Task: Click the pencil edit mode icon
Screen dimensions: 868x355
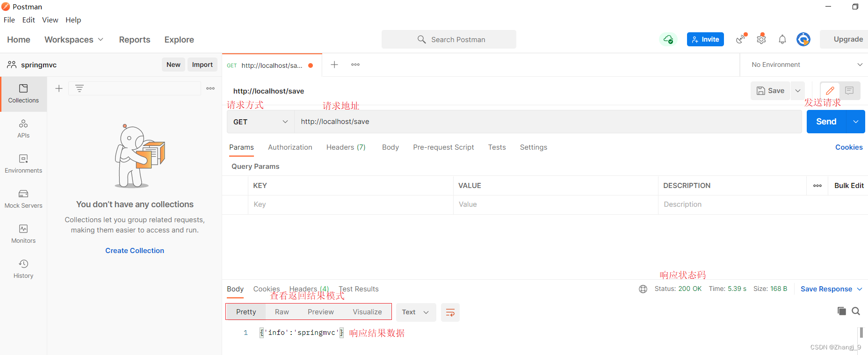Action: tap(830, 91)
